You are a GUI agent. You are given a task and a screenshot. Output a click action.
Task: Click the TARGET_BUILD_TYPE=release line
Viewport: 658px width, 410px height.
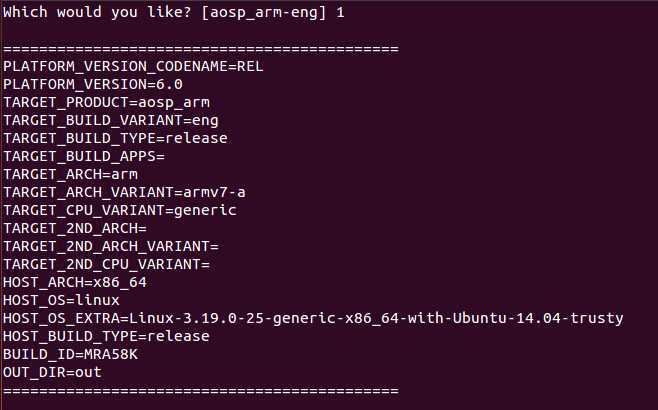click(115, 138)
